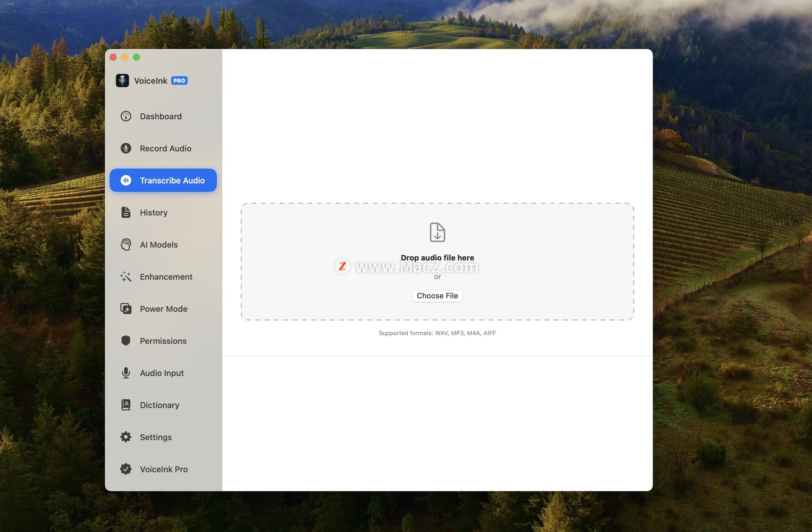Go to Record Audio
Viewport: 812px width, 532px height.
(x=163, y=148)
